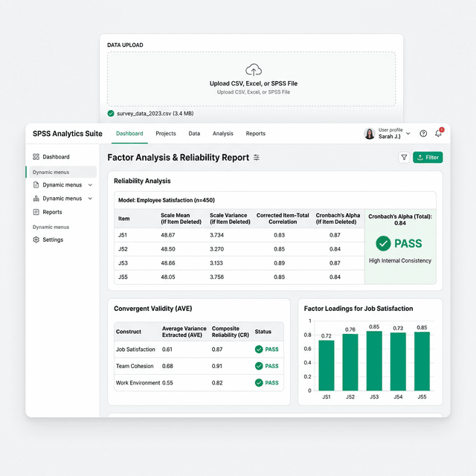The image size is (476, 476).
Task: Switch to the Projects tab
Action: [166, 133]
